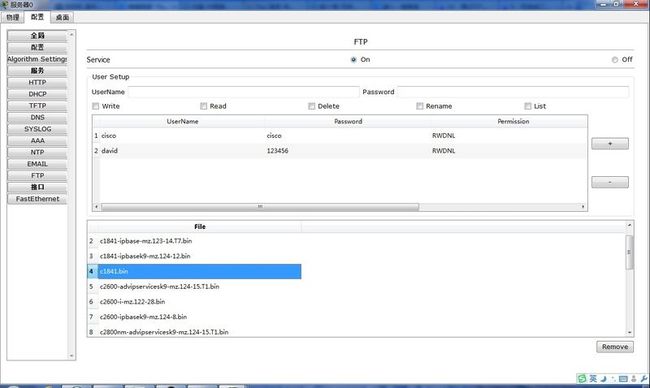Open the sidebar 配置 settings button
Screen dimensions: 650x388
pos(37,47)
